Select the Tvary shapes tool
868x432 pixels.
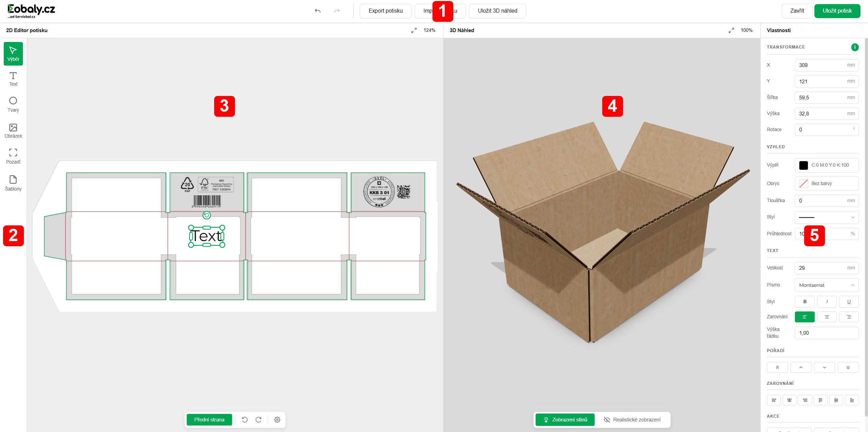(x=13, y=104)
